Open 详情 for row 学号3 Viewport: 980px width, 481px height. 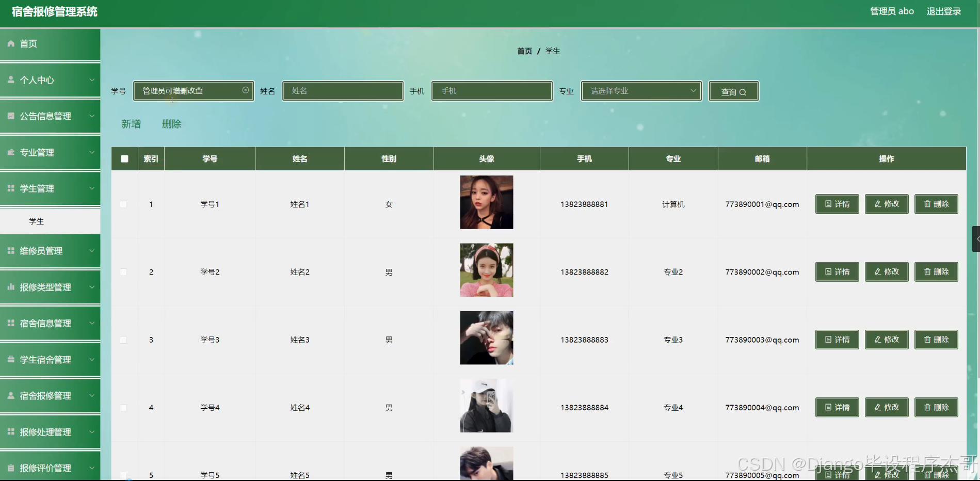pyautogui.click(x=837, y=340)
